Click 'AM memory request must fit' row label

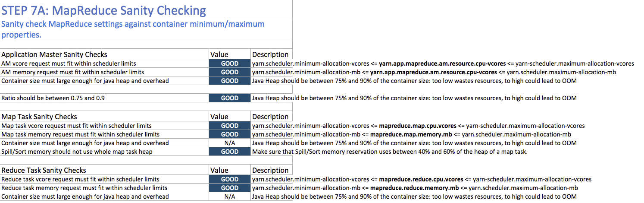(x=73, y=72)
